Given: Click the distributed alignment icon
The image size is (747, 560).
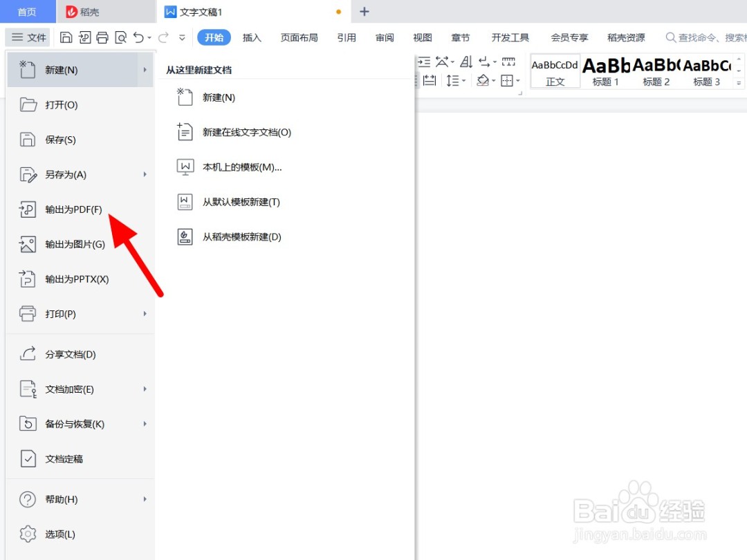Looking at the screenshot, I should pos(430,80).
